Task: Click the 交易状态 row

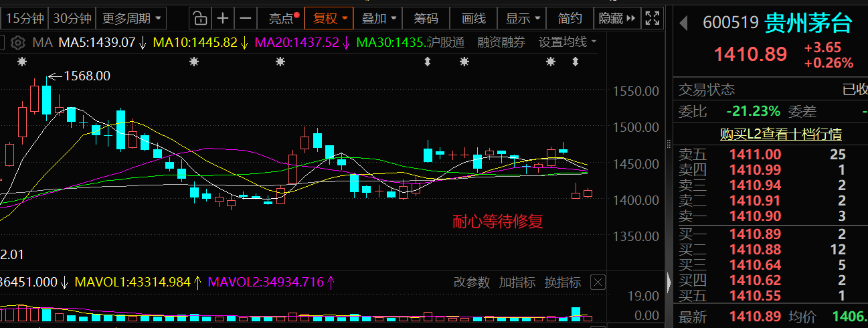Action: point(771,90)
